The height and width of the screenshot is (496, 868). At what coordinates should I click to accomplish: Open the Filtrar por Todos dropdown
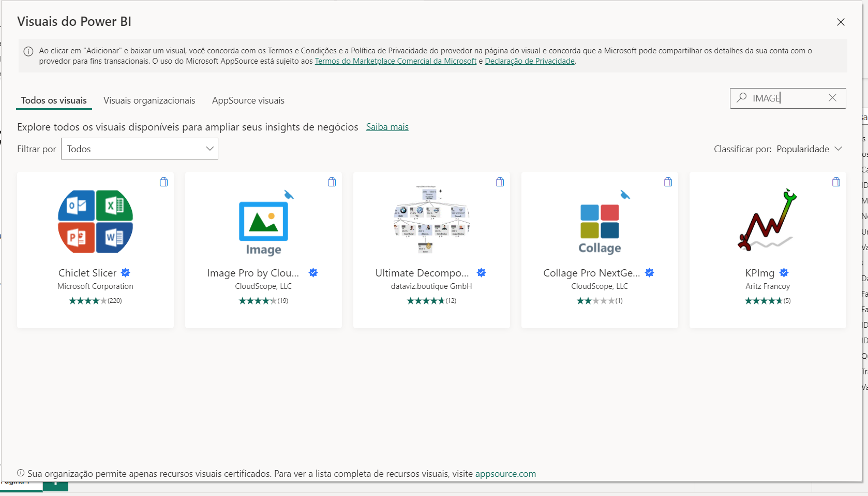click(x=140, y=149)
